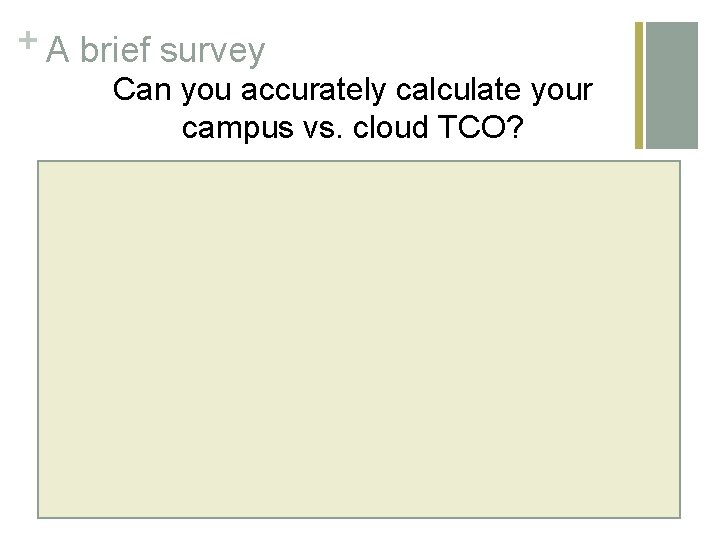Viewport: 720px width, 540px height.
Task: Click the word 'Can' starting the question
Action: [142, 90]
